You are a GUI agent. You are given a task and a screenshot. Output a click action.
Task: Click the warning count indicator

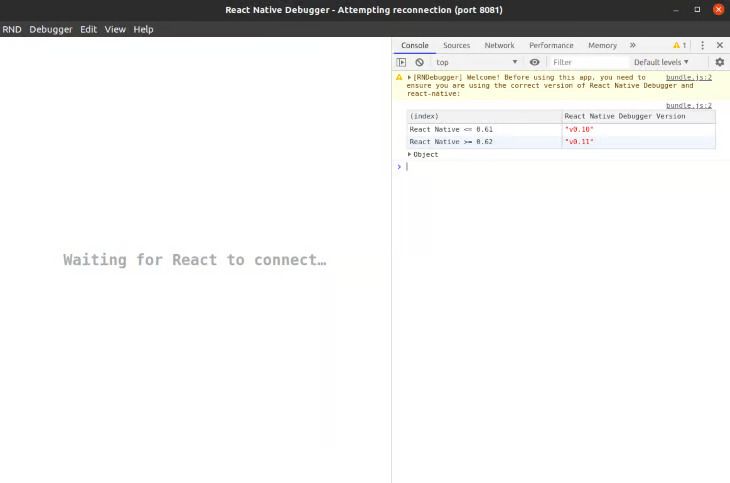(x=680, y=45)
